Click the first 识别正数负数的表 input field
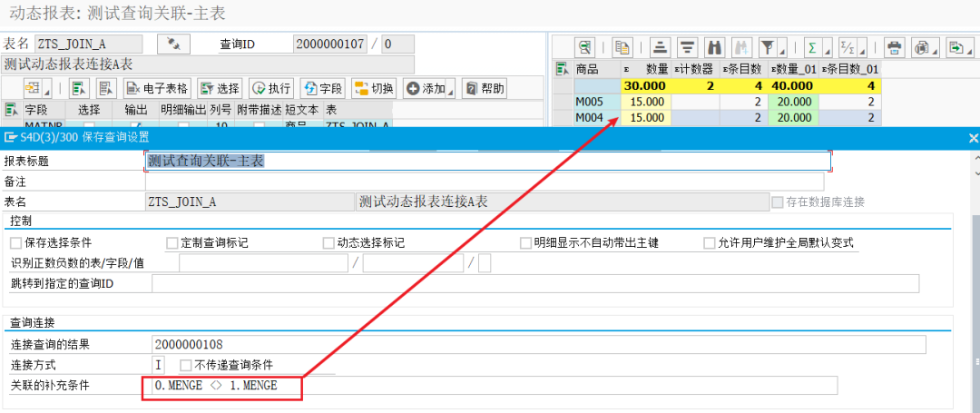This screenshot has width=980, height=413. point(263,263)
